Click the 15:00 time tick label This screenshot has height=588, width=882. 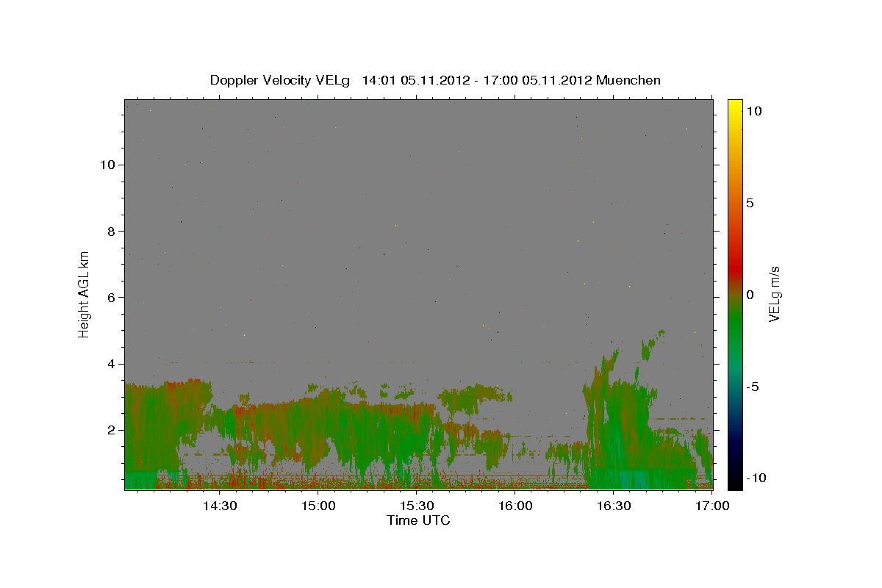pos(318,506)
